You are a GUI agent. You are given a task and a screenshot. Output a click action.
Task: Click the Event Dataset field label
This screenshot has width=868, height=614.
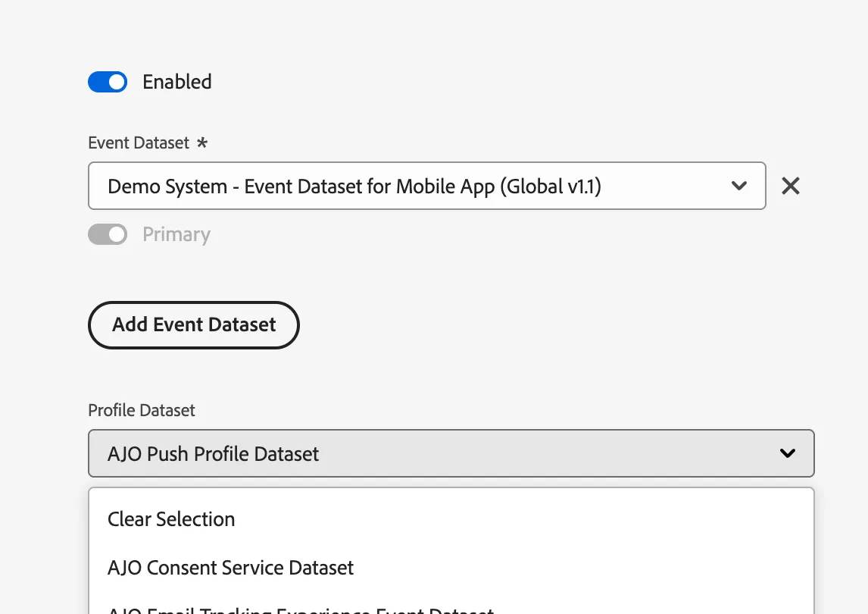point(139,143)
